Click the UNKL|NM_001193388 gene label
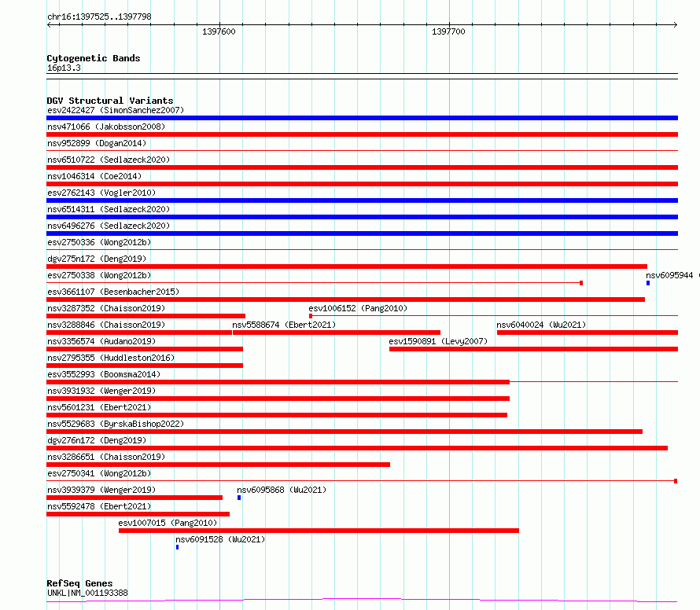Viewport: 700px width, 610px height. (x=87, y=593)
